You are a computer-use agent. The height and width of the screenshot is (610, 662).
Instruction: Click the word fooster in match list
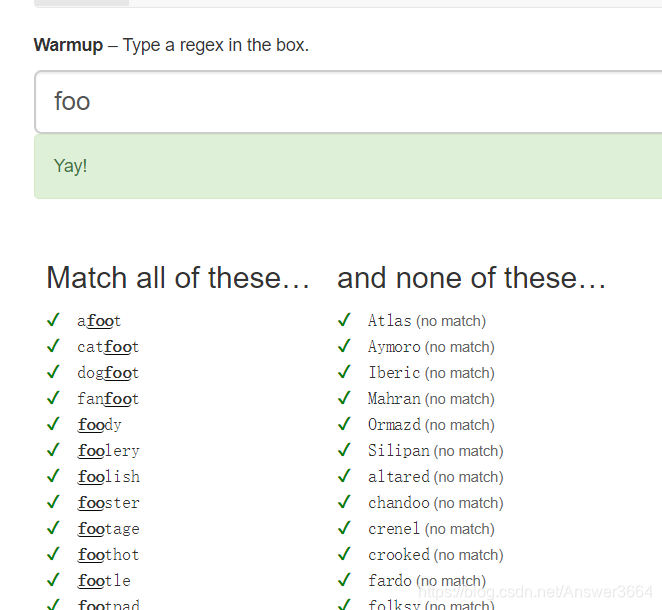pyautogui.click(x=109, y=503)
